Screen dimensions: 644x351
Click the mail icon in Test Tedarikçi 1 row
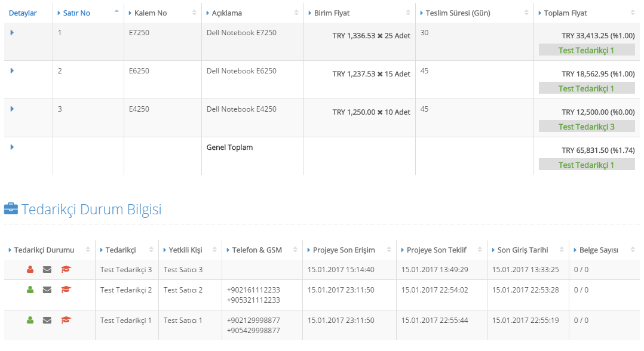click(x=47, y=320)
